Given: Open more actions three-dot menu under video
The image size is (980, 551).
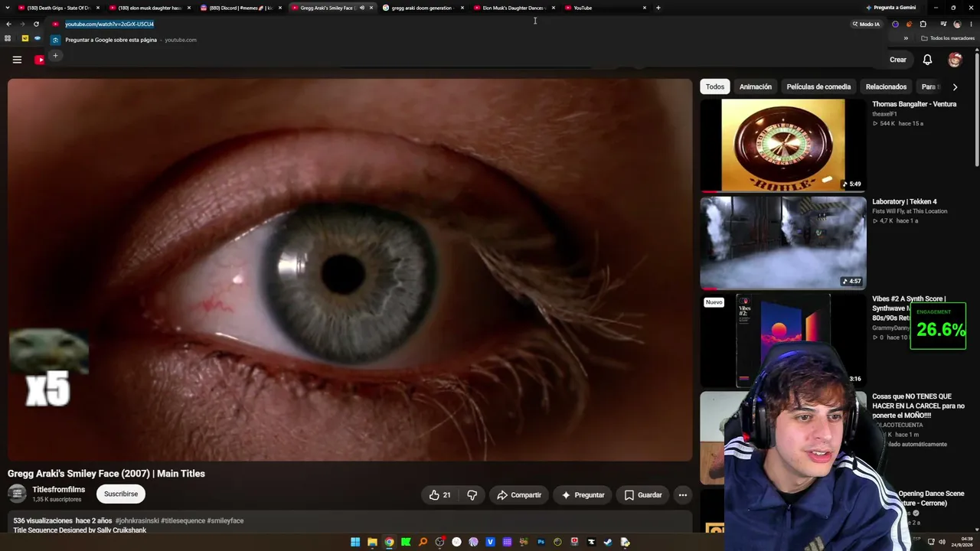Looking at the screenshot, I should 683,495.
